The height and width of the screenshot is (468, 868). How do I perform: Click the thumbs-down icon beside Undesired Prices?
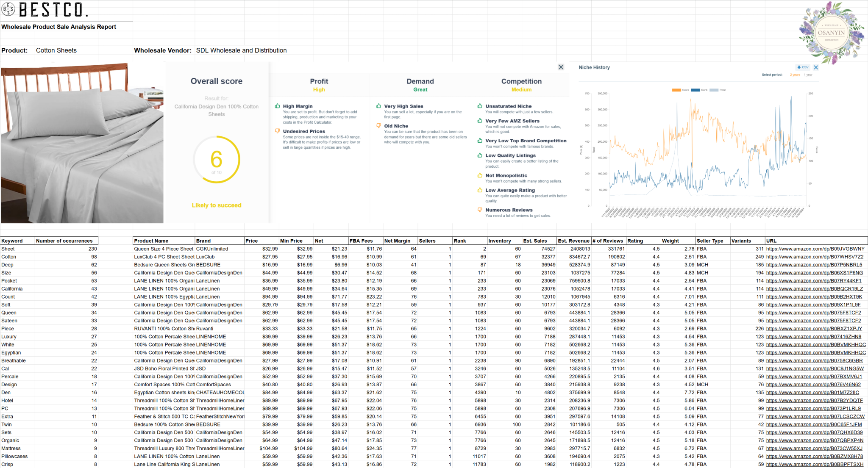(277, 131)
